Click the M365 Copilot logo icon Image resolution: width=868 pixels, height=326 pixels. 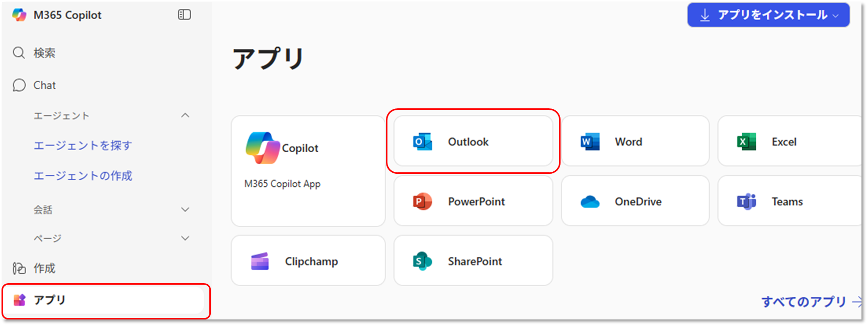19,15
